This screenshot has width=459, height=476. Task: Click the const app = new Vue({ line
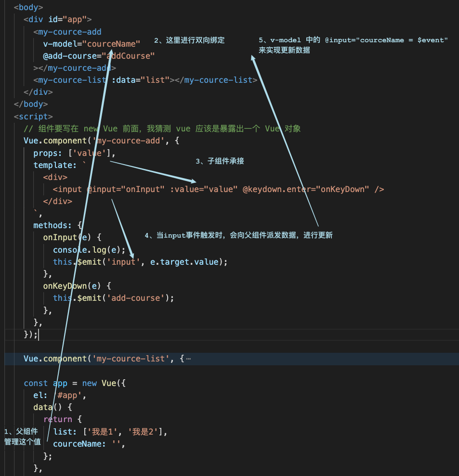pyautogui.click(x=75, y=383)
